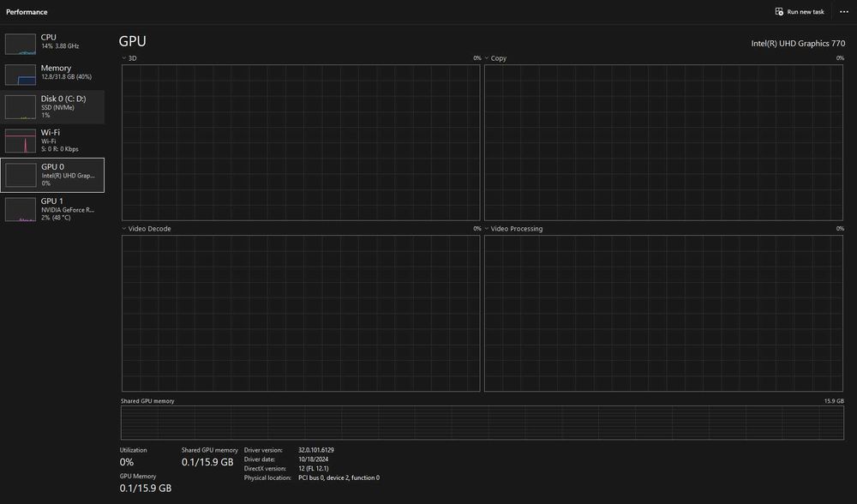Click PCI bus 0, device 2, function 0
The image size is (857, 504).
pyautogui.click(x=339, y=477)
